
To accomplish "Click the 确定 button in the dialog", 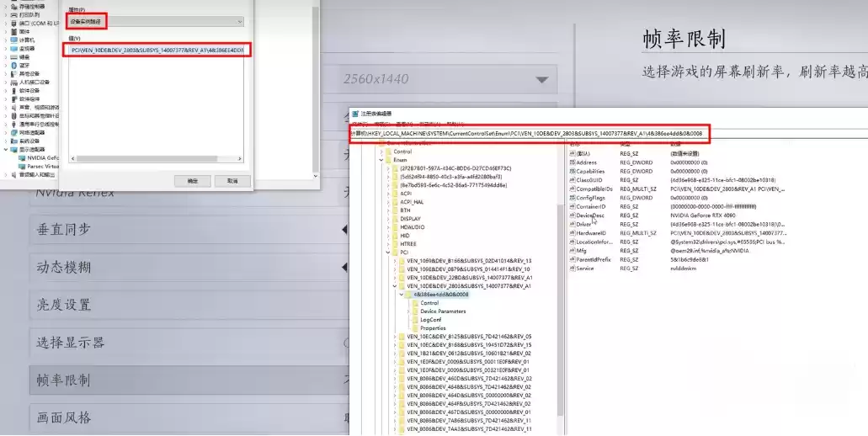I will [x=193, y=181].
